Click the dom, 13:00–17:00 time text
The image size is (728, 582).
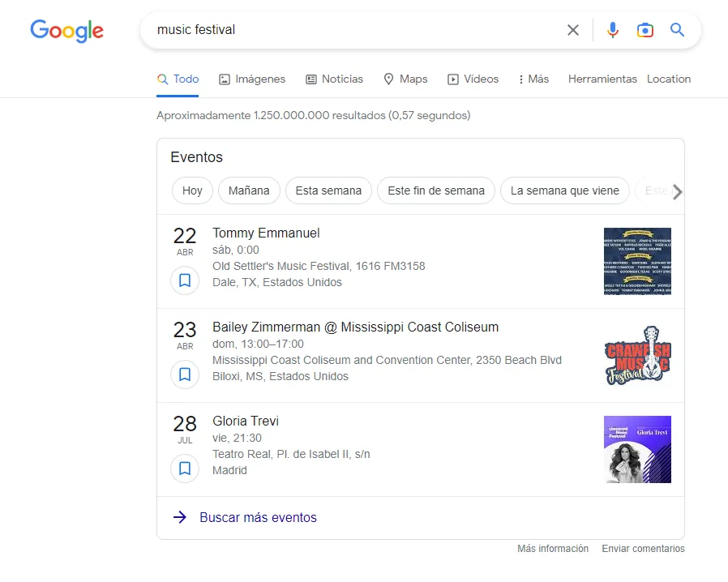(258, 344)
